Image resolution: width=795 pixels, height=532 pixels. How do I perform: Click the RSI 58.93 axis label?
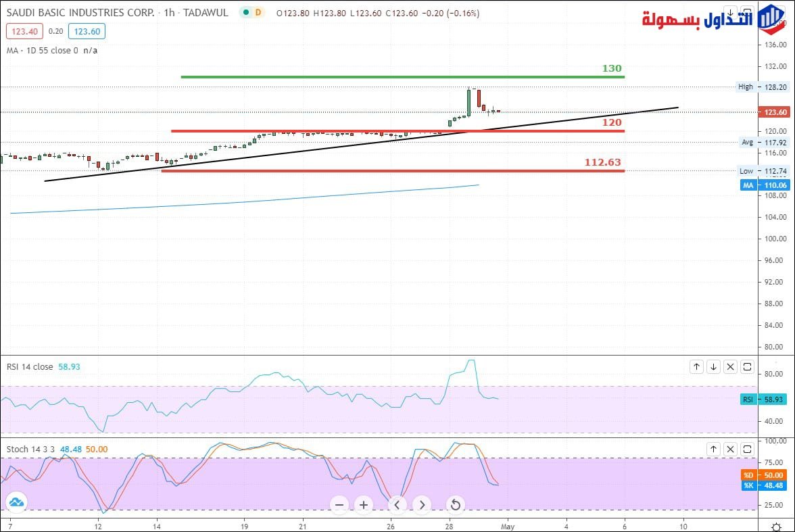[x=764, y=400]
